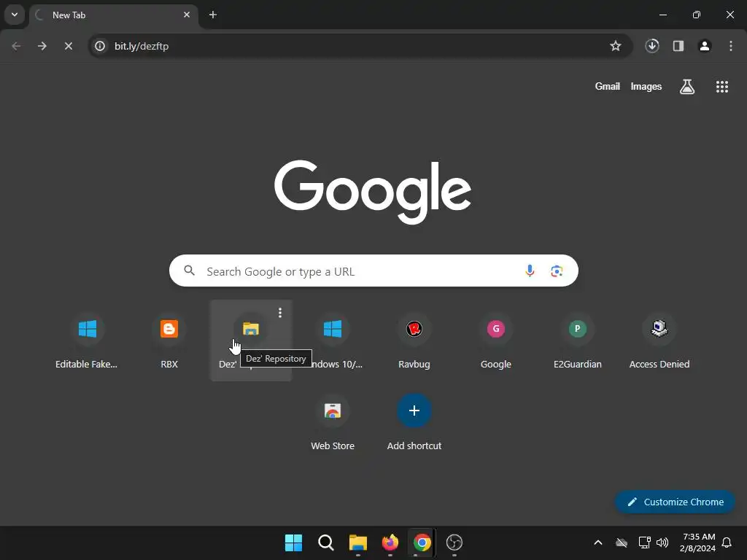
Task: Open File Explorer from taskbar
Action: pyautogui.click(x=357, y=542)
